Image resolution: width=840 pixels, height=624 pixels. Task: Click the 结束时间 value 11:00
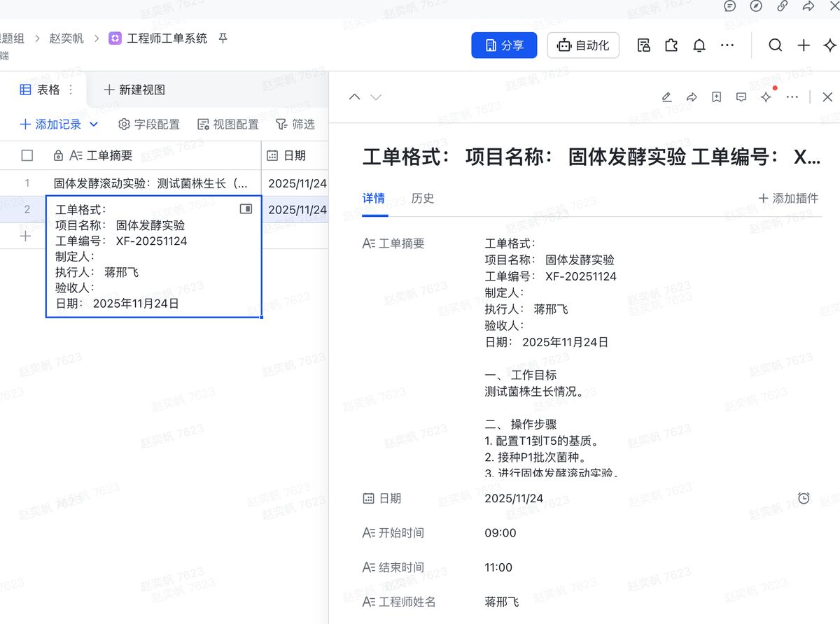tap(498, 567)
